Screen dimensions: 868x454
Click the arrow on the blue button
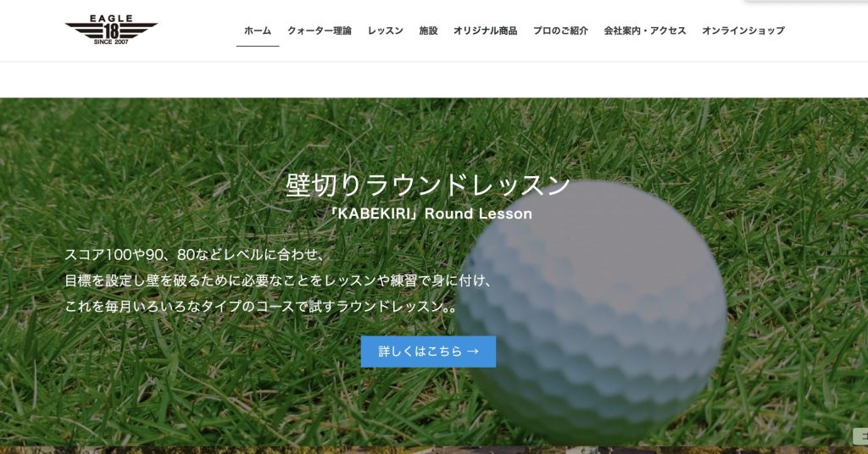pos(473,352)
